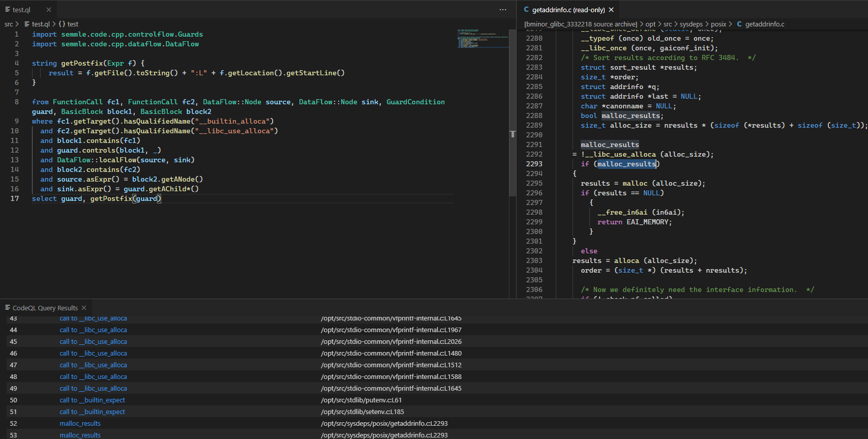
Task: Close the CodeQL Query Results panel
Action: coord(84,308)
